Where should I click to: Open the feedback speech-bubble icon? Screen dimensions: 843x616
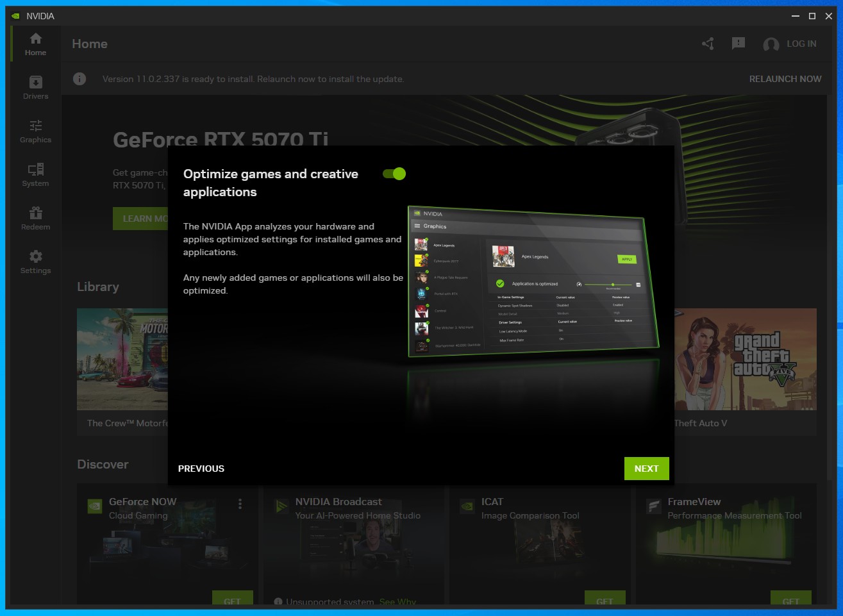739,44
